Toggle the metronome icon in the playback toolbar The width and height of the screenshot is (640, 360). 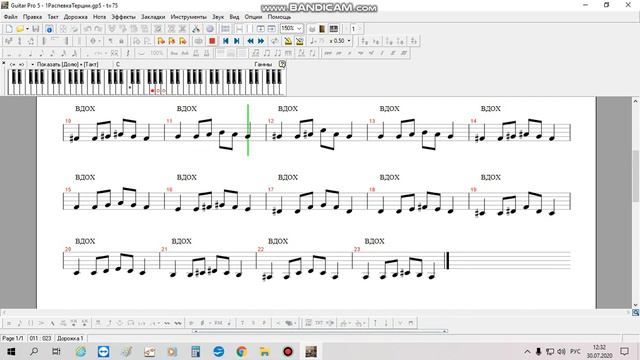coord(288,41)
